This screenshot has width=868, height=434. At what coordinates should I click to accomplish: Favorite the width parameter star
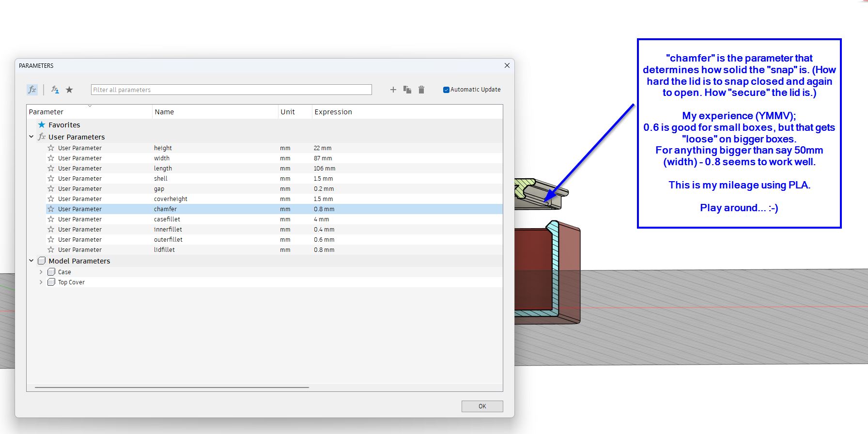pos(51,158)
